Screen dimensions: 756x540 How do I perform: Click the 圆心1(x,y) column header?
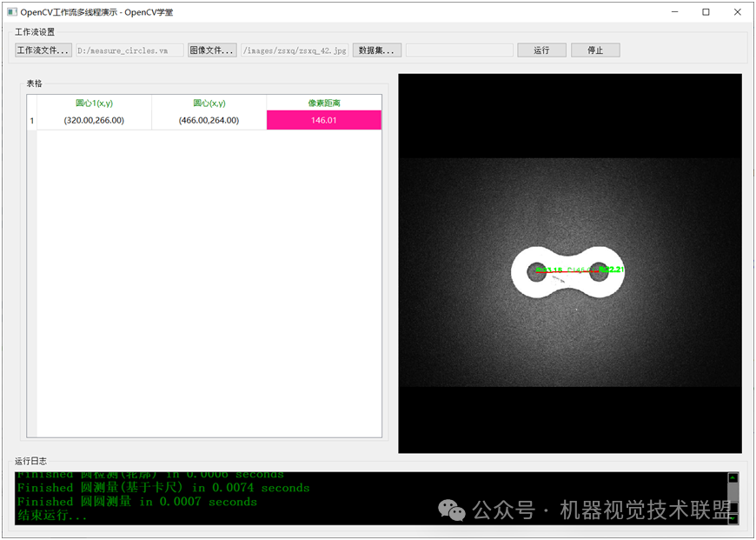pyautogui.click(x=94, y=103)
